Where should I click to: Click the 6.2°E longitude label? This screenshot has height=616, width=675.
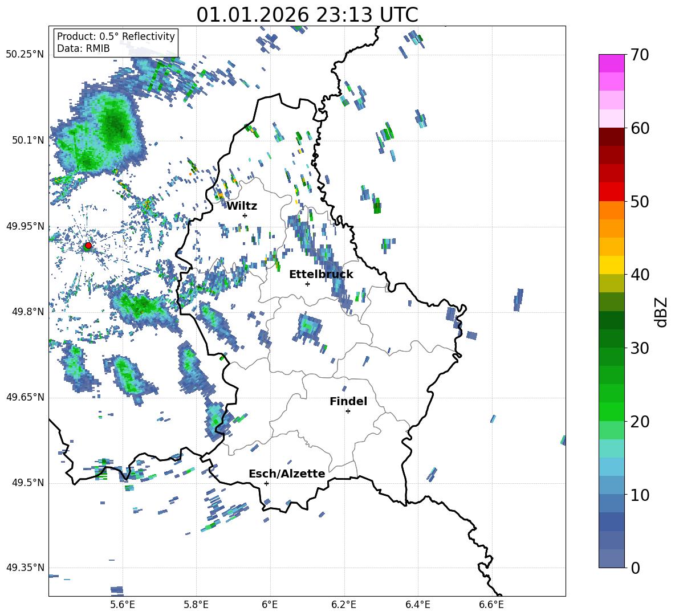tap(344, 605)
